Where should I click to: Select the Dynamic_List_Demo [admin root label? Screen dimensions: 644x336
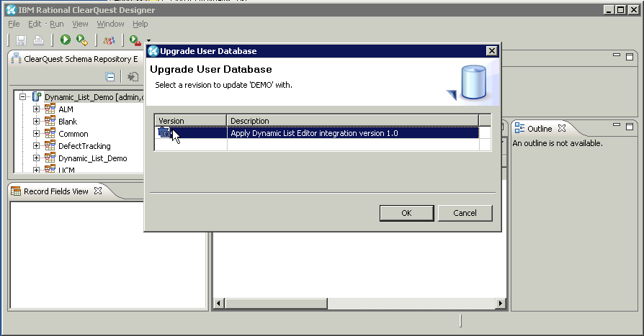click(94, 97)
